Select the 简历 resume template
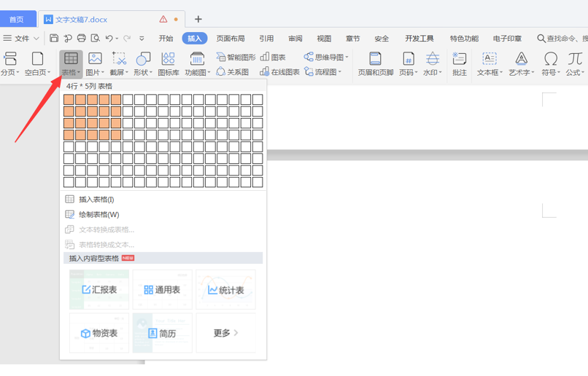The height and width of the screenshot is (376, 588). (163, 333)
